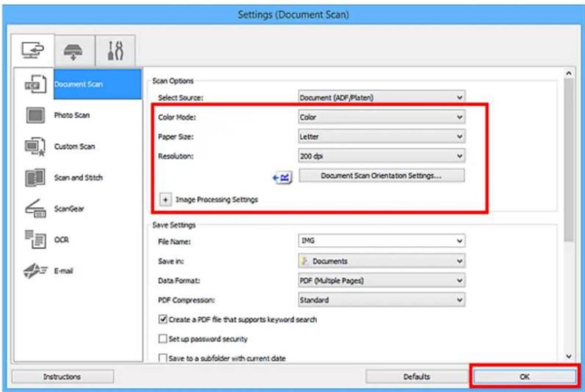Enable Save to a subfolder with current date
This screenshot has width=585, height=392.
pyautogui.click(x=162, y=358)
